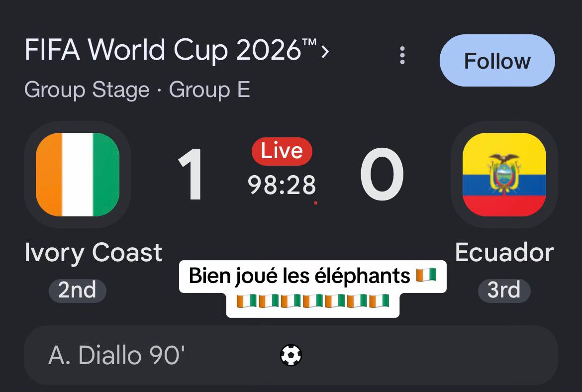Expand the chevron next to World Cup 2026
Viewport: 582px width, 392px height.
pos(325,52)
